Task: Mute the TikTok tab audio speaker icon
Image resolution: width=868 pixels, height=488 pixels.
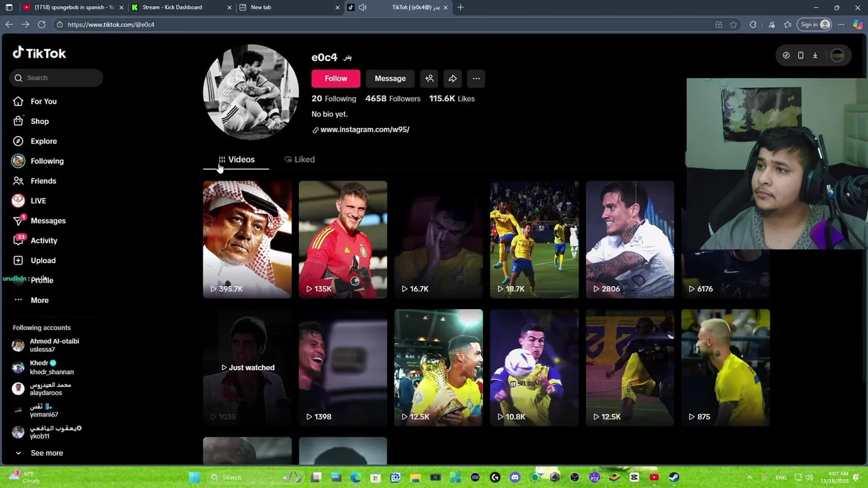Action: coord(363,7)
